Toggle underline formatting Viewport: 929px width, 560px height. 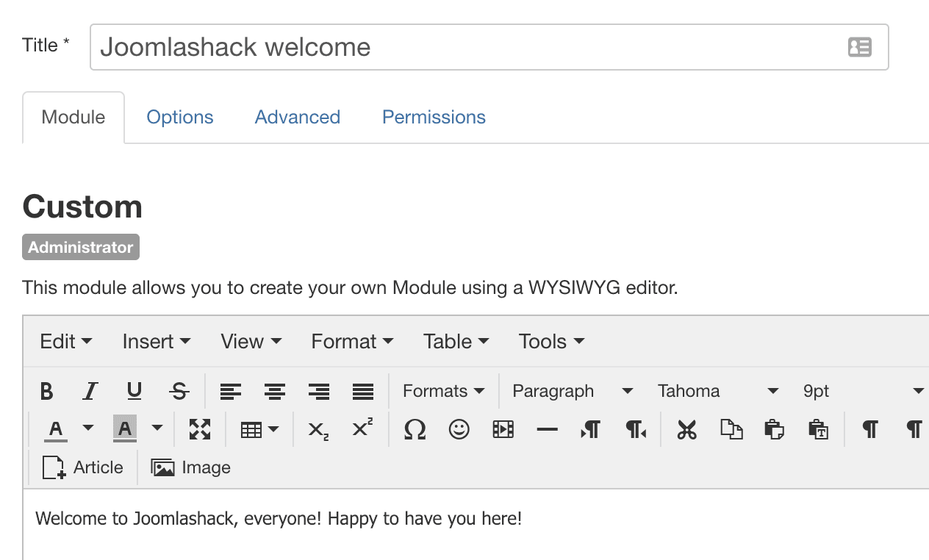coord(134,391)
